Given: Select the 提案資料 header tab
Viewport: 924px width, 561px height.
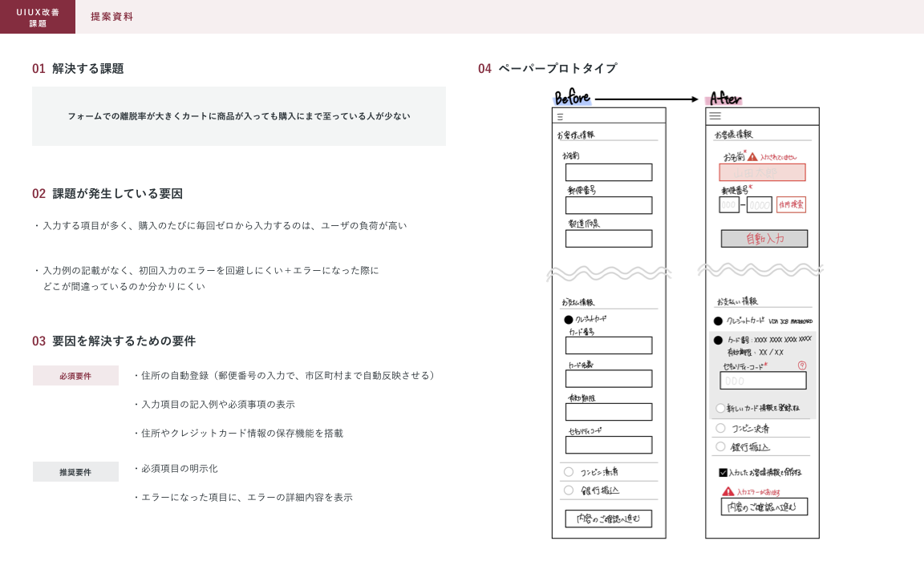Looking at the screenshot, I should coord(112,17).
